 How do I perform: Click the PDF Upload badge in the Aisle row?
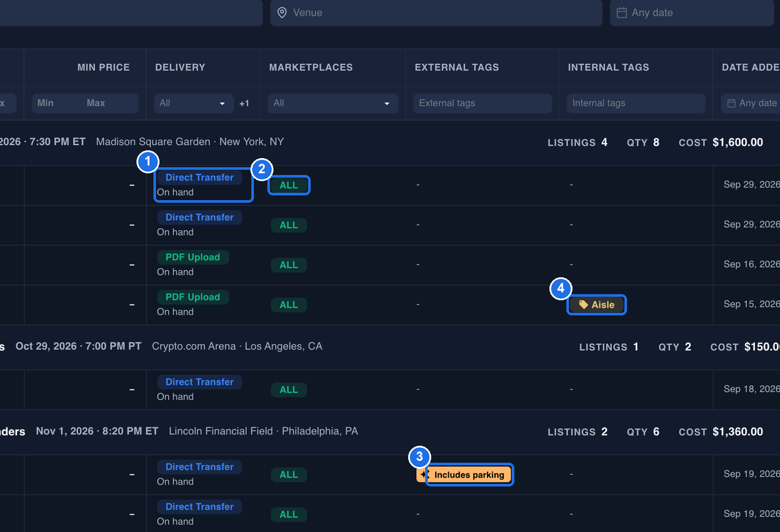click(x=192, y=297)
